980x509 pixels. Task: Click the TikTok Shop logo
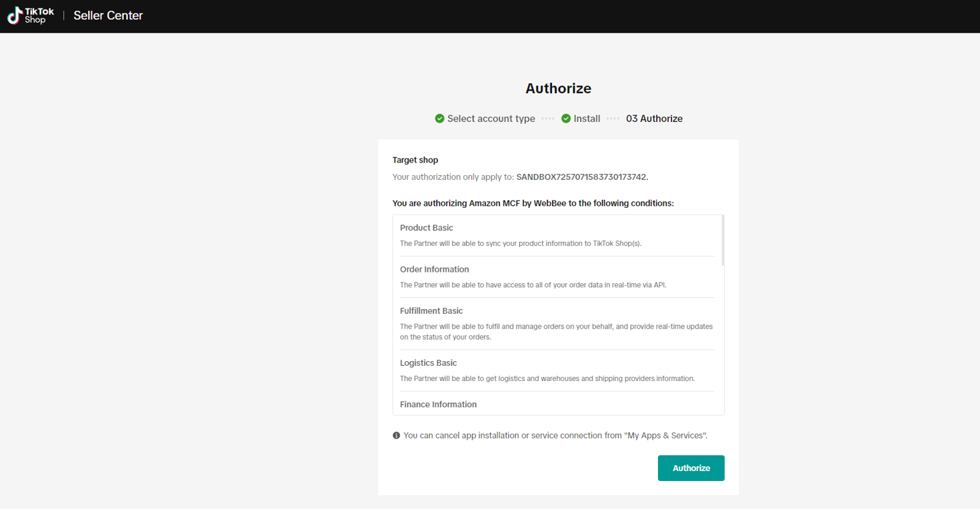[31, 15]
